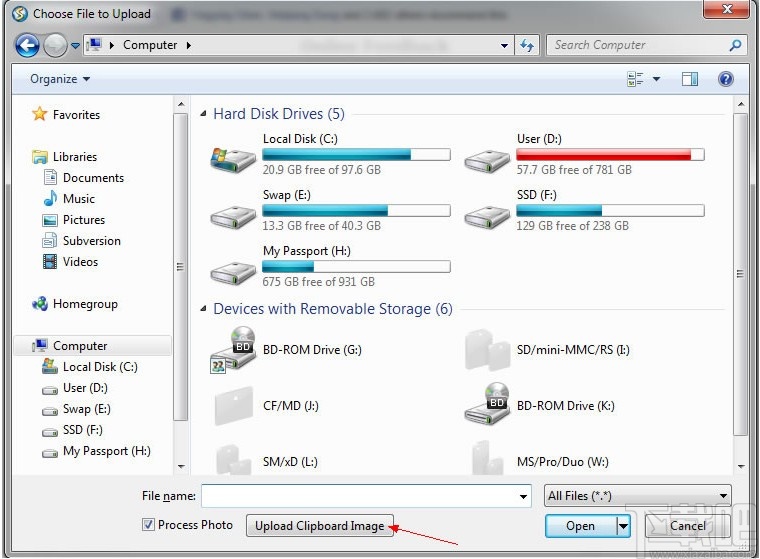Click the Back navigation arrow
Image resolution: width=760 pixels, height=559 pixels.
27,46
